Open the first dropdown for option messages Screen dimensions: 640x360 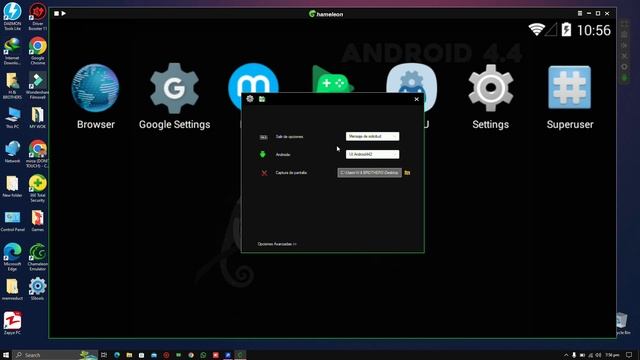click(372, 136)
